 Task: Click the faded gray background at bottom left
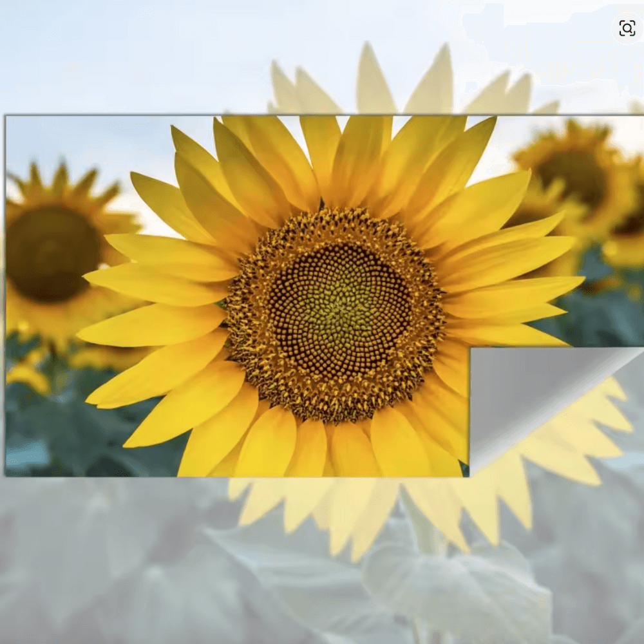(97, 567)
